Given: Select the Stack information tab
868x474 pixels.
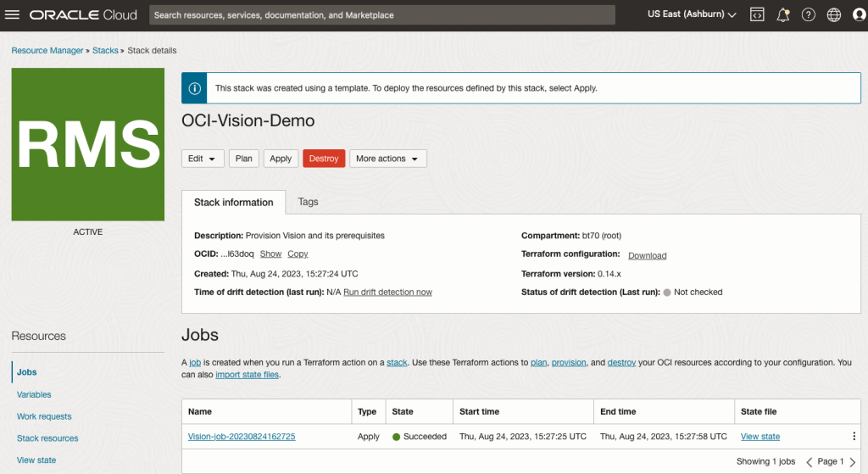Looking at the screenshot, I should [x=233, y=203].
